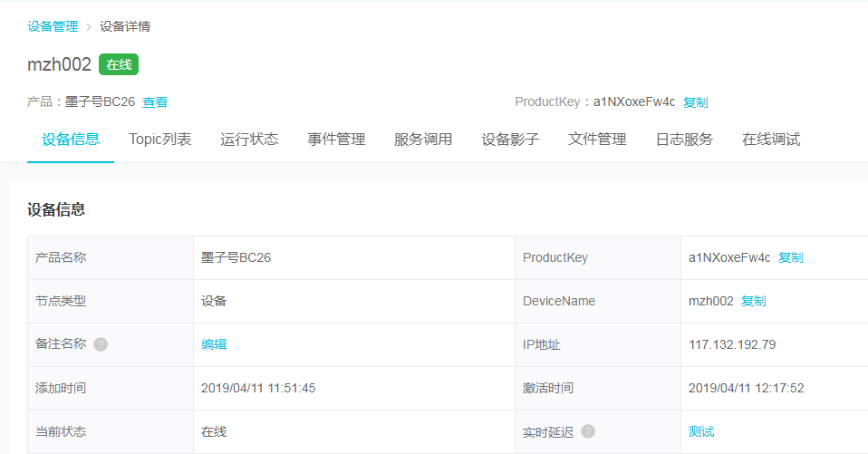Viewport: 868px width, 454px height.
Task: Open the 在线调试 tab
Action: (771, 140)
